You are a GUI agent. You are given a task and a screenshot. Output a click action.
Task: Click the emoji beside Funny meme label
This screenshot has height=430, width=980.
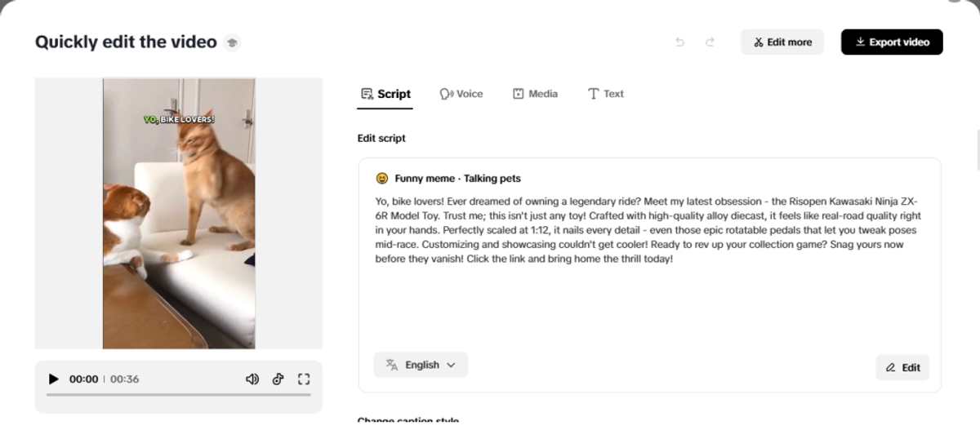381,178
